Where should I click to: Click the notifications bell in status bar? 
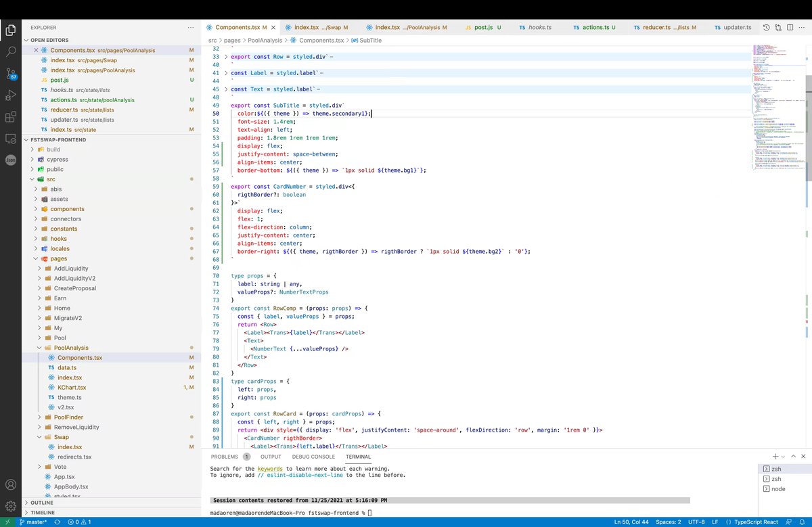point(803,522)
